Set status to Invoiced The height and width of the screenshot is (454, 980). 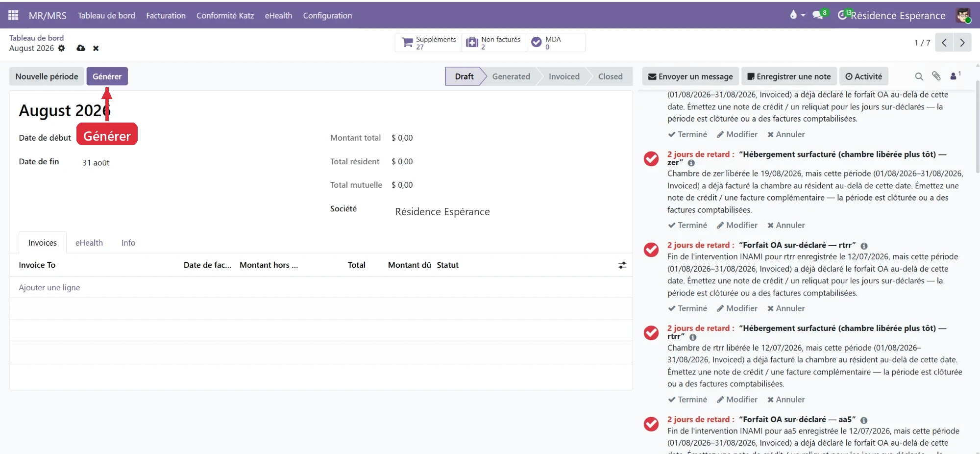point(564,76)
